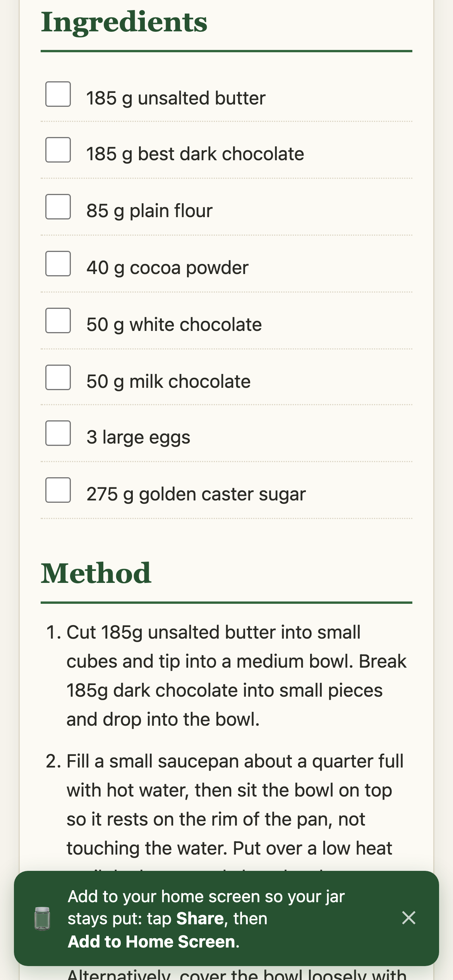
Task: Select the 50 g milk chocolate checkbox
Action: tap(58, 377)
